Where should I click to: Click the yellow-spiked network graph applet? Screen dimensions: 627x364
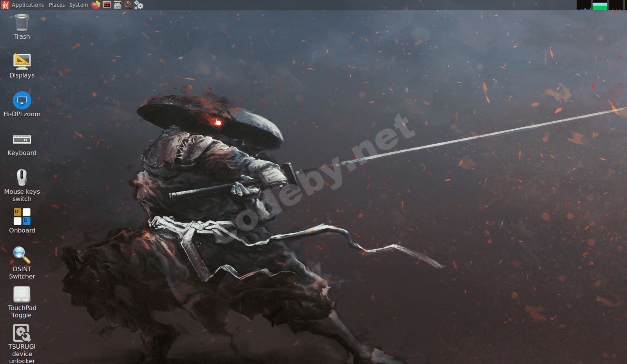616,5
